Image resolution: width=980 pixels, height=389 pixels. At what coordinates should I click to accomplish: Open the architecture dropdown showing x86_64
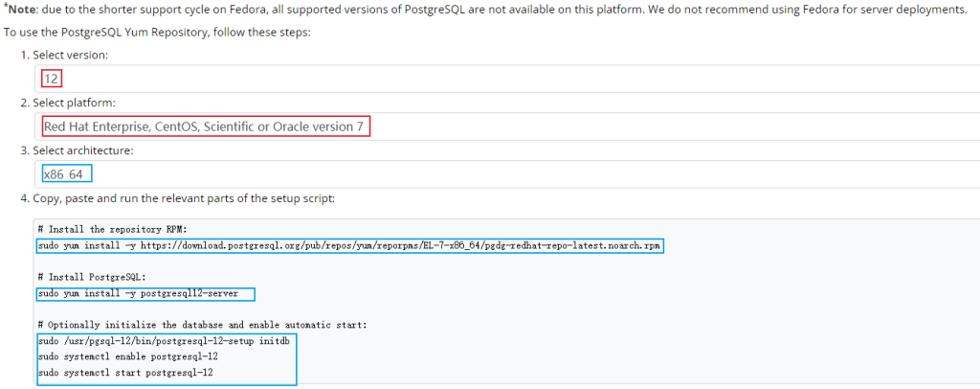(x=507, y=173)
